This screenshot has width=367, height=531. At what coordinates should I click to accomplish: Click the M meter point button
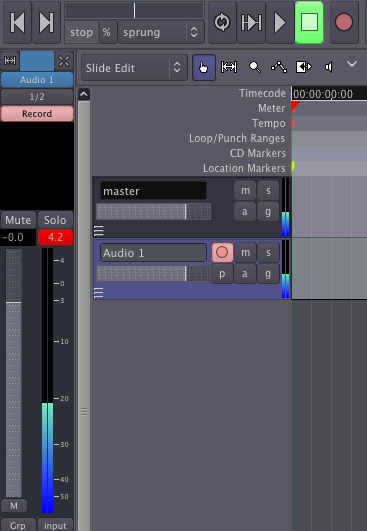14,506
